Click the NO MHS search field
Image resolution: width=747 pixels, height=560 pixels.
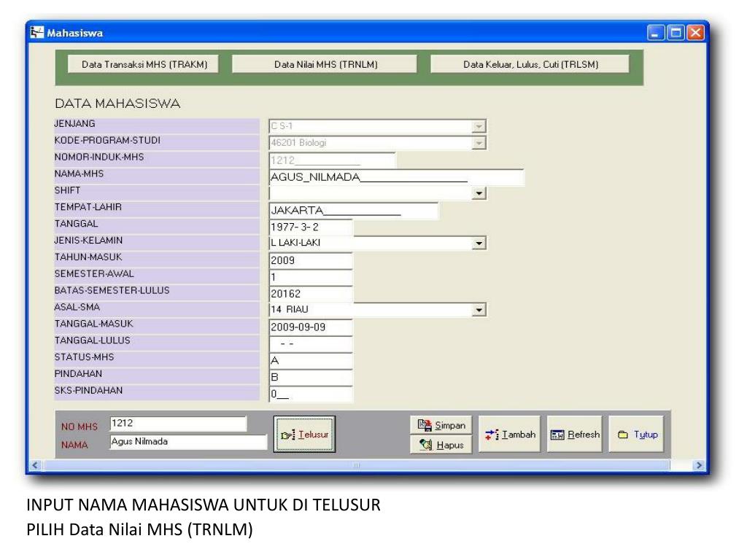(x=178, y=424)
